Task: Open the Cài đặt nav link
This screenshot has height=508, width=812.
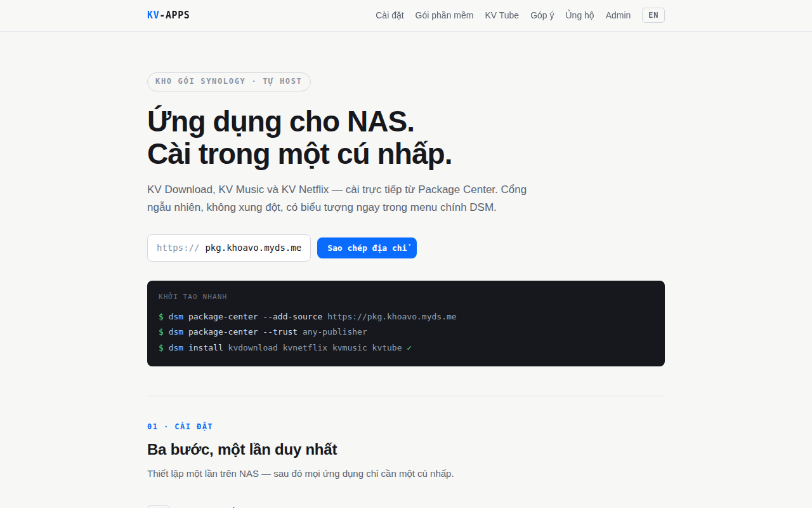Action: tap(390, 15)
